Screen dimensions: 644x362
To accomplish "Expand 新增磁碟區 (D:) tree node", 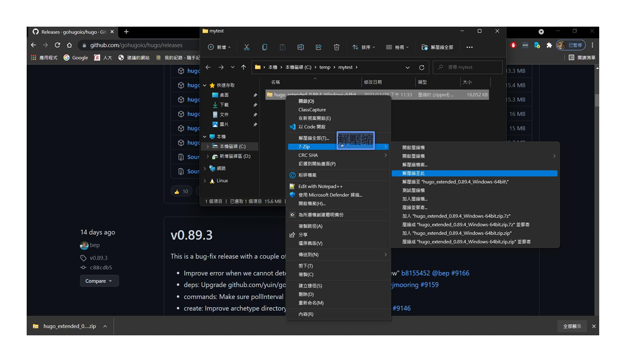I will point(208,156).
